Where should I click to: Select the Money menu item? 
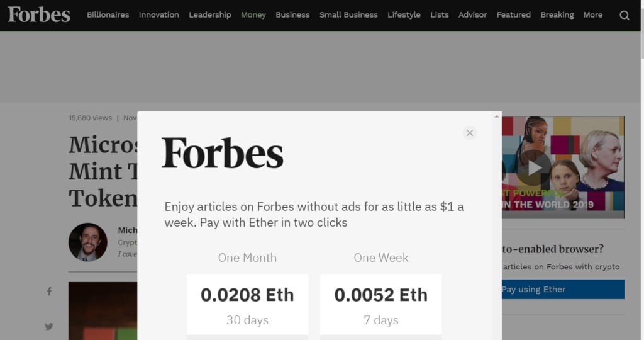point(253,15)
